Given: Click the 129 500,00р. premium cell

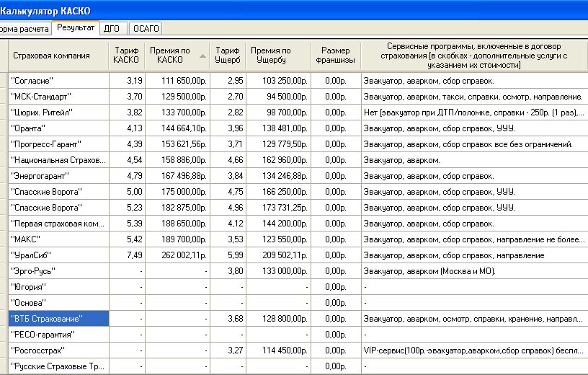Looking at the screenshot, I should (x=177, y=97).
